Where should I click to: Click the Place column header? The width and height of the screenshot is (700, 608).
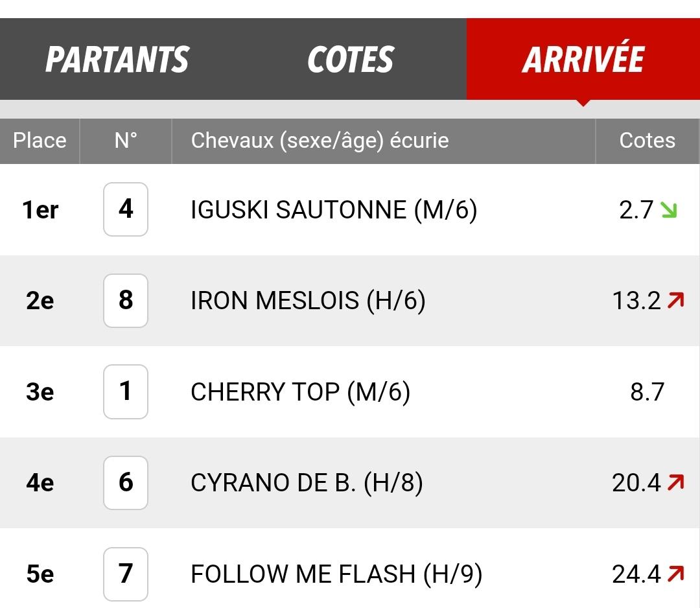[x=40, y=141]
